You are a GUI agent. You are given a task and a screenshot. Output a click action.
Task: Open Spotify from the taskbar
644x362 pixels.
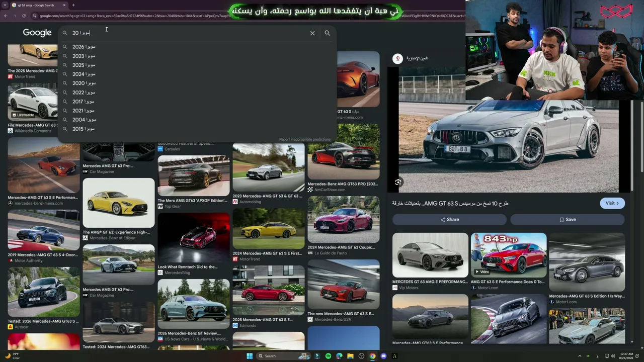coord(328,356)
